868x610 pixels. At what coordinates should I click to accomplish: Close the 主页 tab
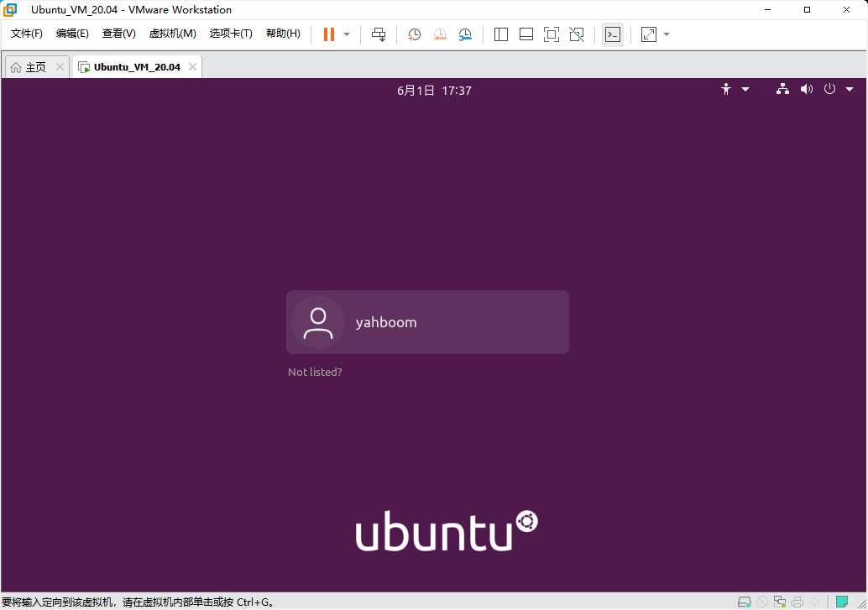[60, 67]
